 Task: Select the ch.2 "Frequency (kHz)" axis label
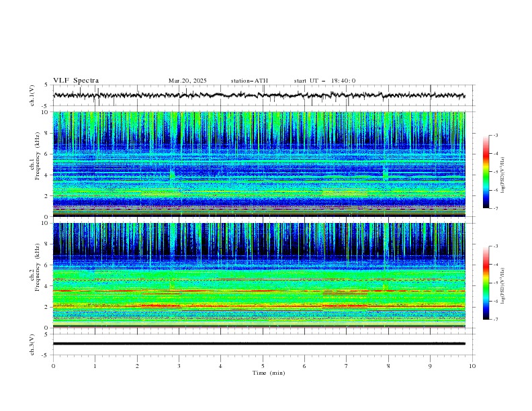(x=37, y=267)
